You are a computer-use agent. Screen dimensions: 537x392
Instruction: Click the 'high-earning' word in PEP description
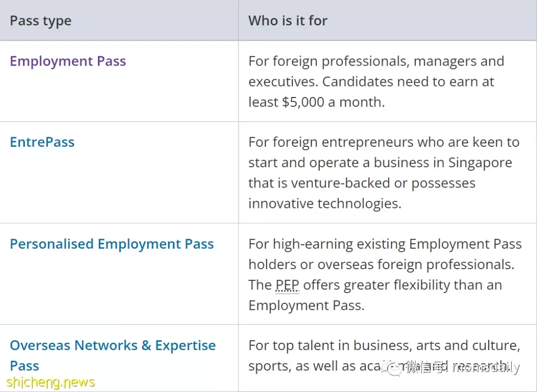pyautogui.click(x=313, y=244)
